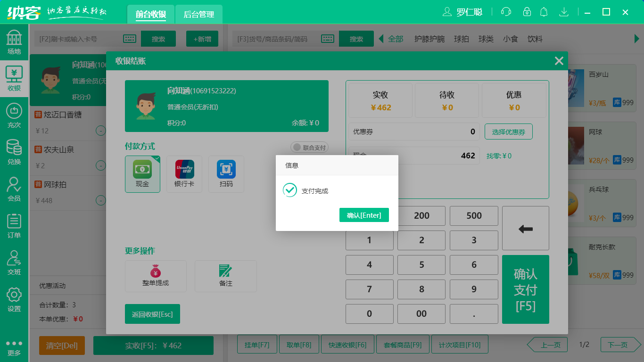The image size is (644, 362).
Task: Confirm payment with 确认[Enter] button
Action: click(x=364, y=215)
